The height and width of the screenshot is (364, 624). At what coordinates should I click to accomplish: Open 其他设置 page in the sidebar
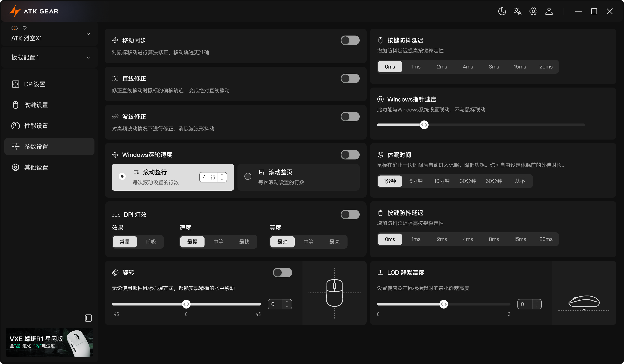tap(36, 167)
